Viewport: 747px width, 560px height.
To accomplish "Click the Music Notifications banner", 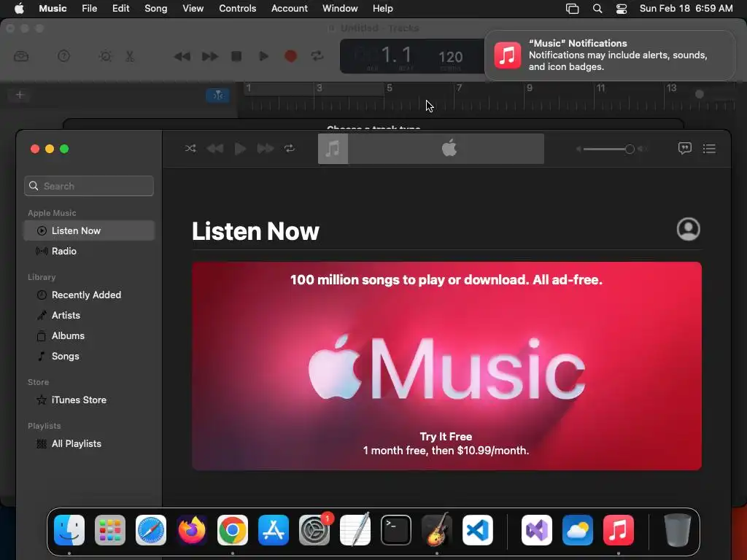I will [609, 55].
